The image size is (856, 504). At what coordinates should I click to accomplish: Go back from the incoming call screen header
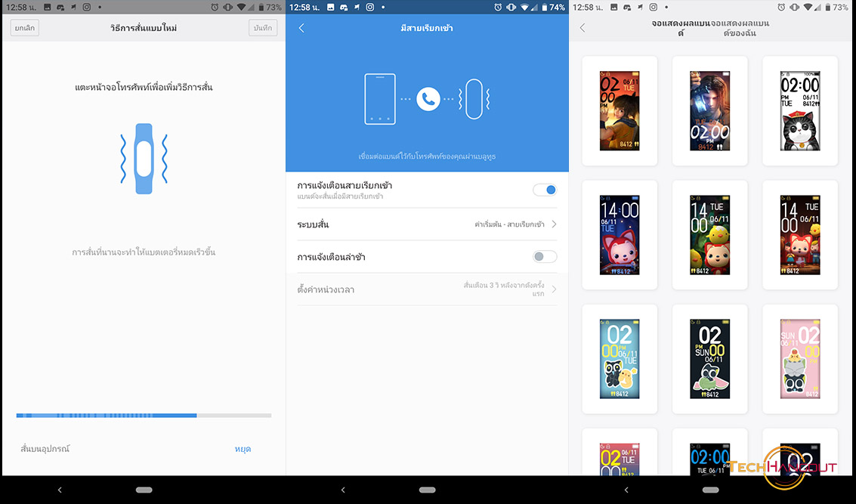click(x=301, y=28)
